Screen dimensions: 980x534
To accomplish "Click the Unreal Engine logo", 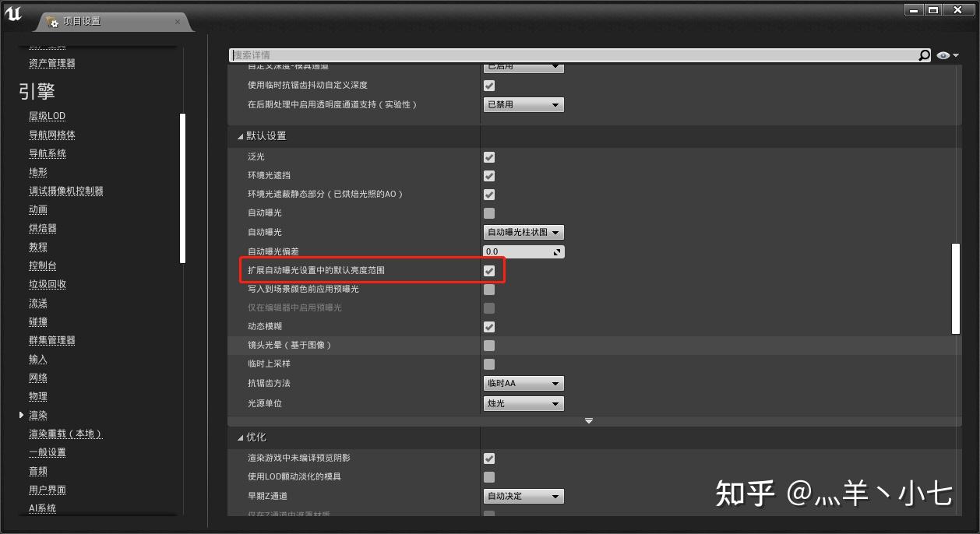I will [x=12, y=13].
